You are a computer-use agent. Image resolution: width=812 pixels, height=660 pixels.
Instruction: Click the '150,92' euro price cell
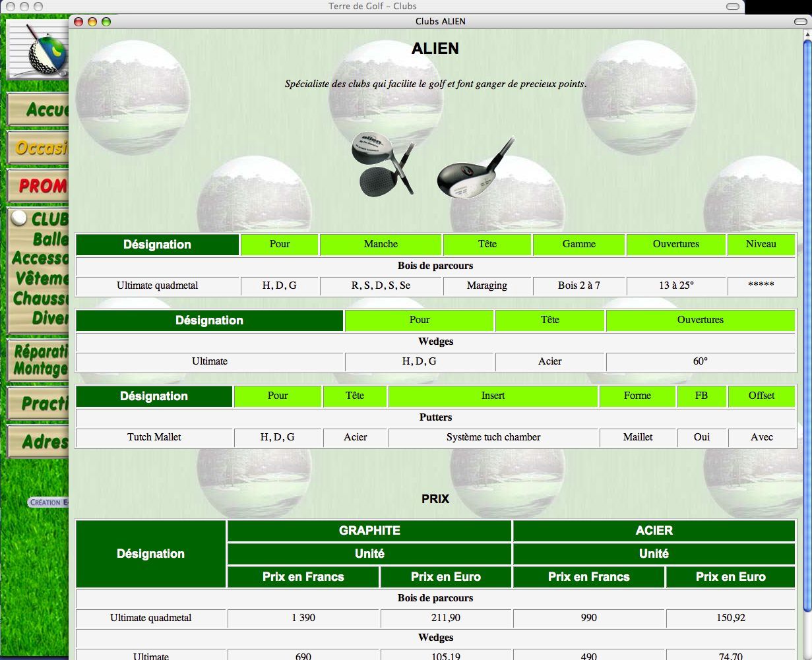[731, 618]
